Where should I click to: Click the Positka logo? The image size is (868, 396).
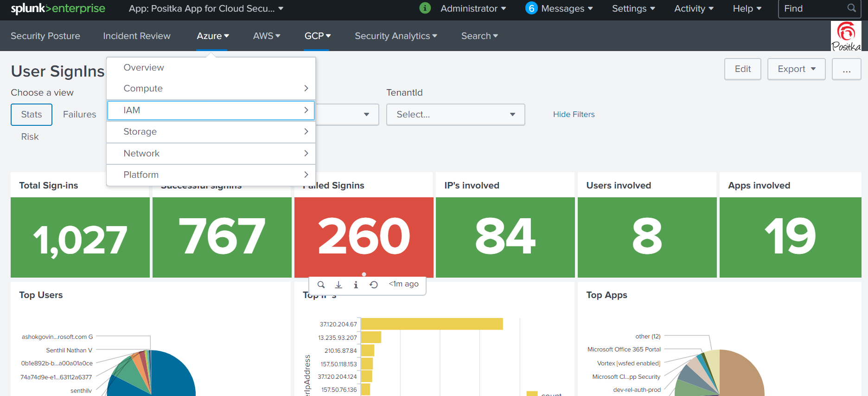pos(846,36)
